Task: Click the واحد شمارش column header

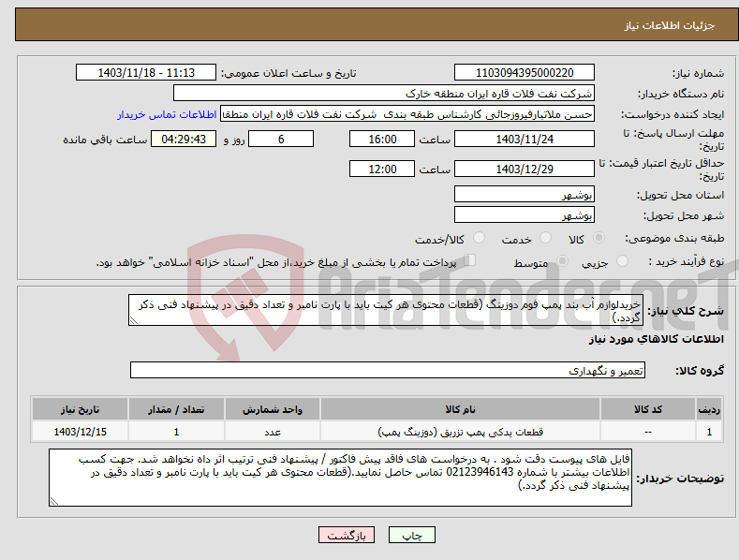Action: 273,409
